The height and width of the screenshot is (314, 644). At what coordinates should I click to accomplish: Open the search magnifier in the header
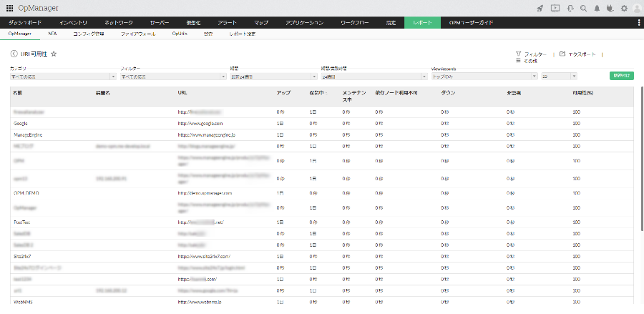583,8
